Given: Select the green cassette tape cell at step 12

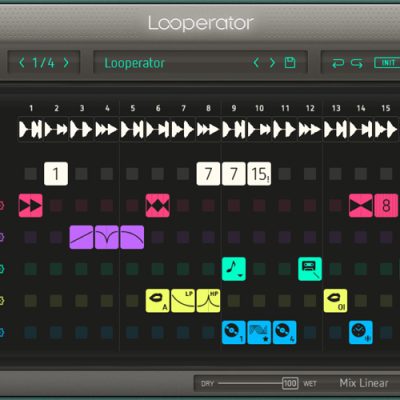Looking at the screenshot, I should pyautogui.click(x=310, y=269).
